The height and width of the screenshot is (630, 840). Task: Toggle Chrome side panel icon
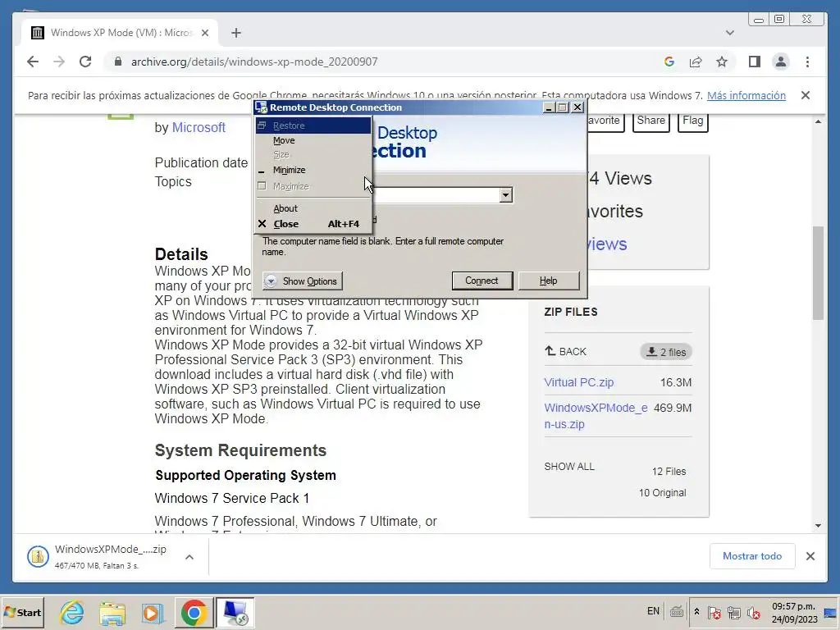755,62
